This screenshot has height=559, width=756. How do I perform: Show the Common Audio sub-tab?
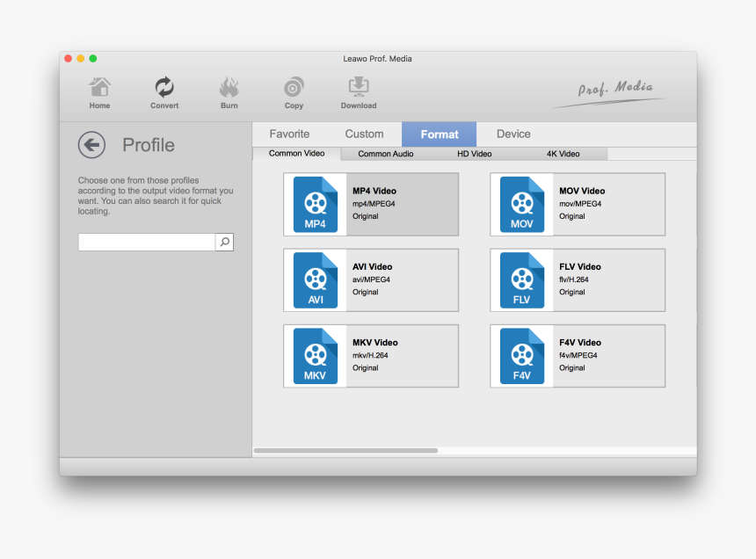point(386,154)
